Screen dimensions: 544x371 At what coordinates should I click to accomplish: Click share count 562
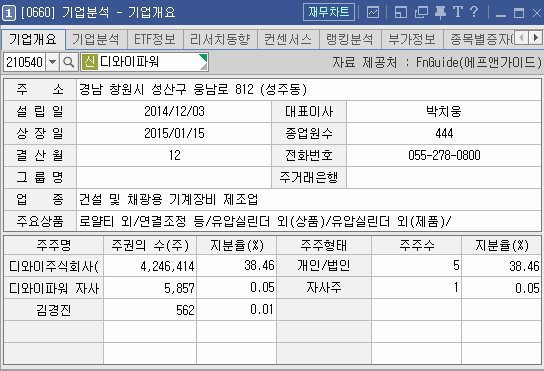click(185, 310)
